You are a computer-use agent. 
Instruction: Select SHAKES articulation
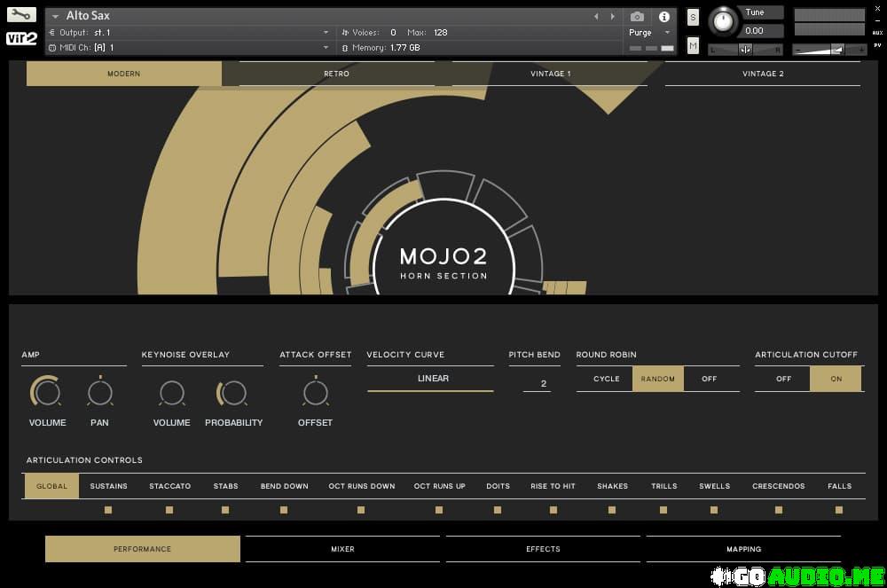pyautogui.click(x=613, y=486)
